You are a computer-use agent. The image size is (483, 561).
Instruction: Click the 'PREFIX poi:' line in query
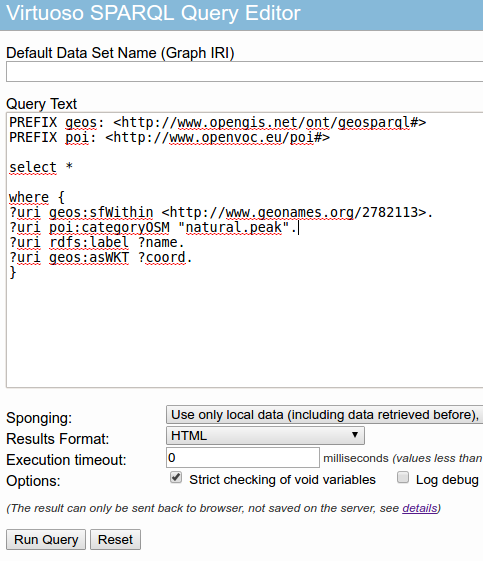(169, 137)
